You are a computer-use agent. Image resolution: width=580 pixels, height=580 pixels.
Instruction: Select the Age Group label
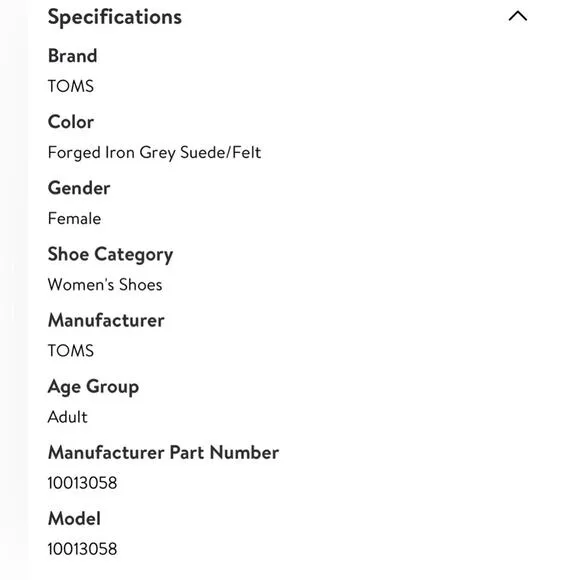[93, 387]
